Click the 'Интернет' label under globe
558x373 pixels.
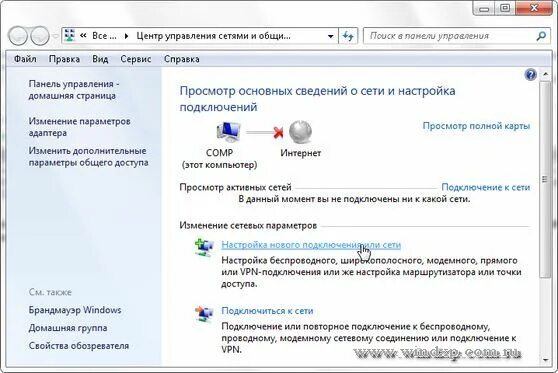click(x=300, y=153)
